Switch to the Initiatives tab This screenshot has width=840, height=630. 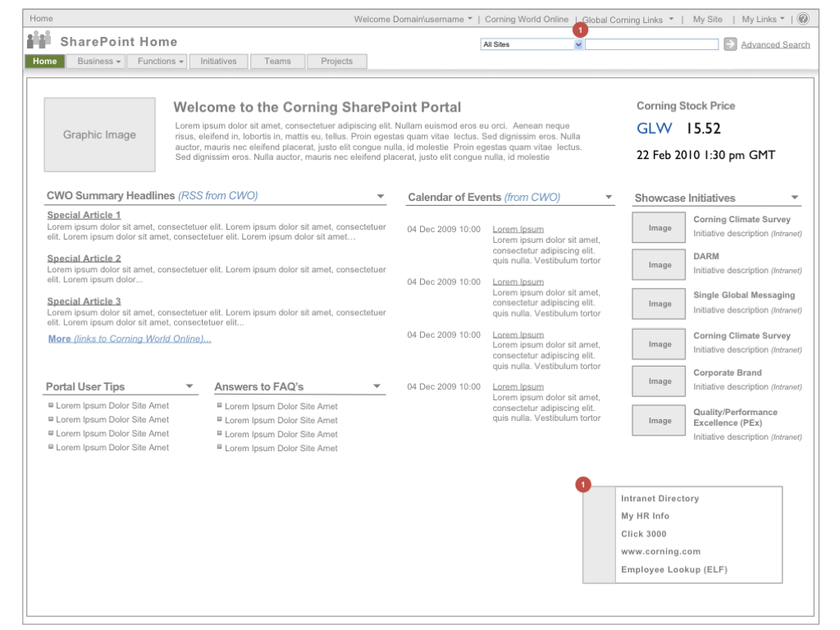(218, 61)
